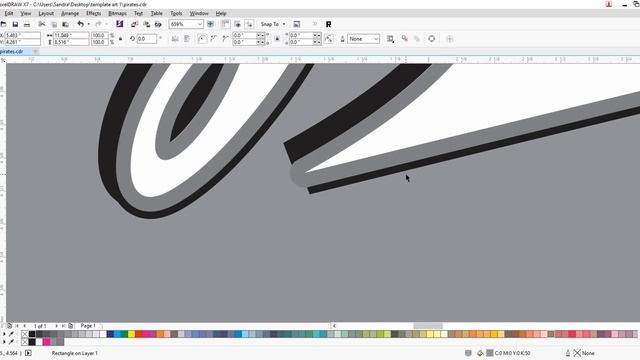
Task: Click the no-fill X swatch in top palette
Action: pyautogui.click(x=25, y=334)
